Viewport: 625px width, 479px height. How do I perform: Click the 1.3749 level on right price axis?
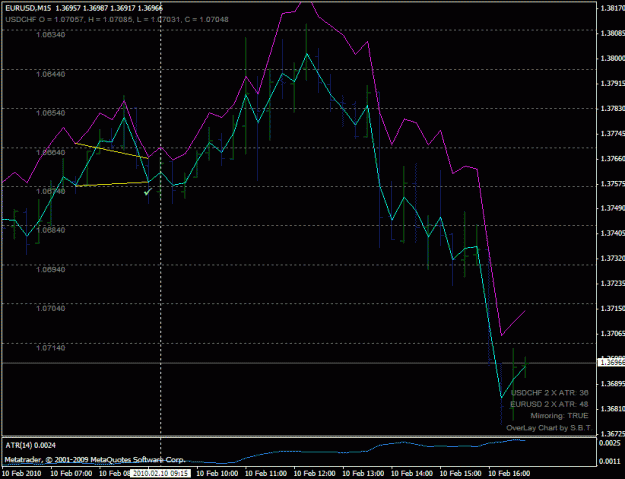613,208
